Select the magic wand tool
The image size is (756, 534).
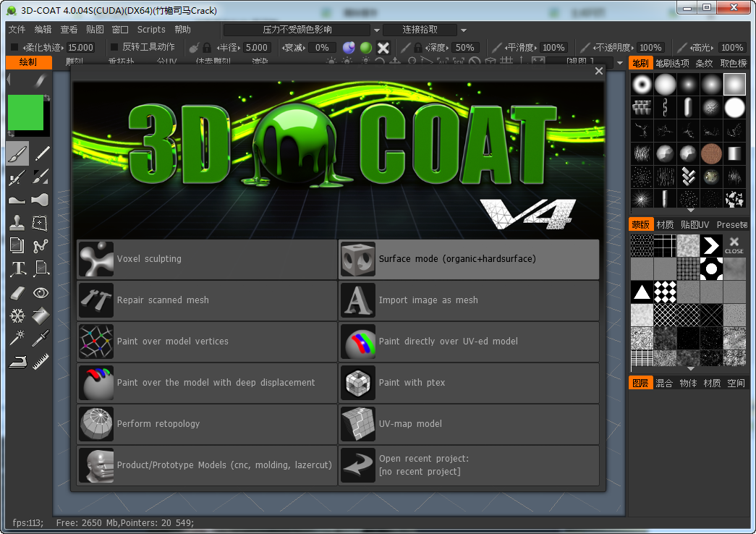pos(17,339)
